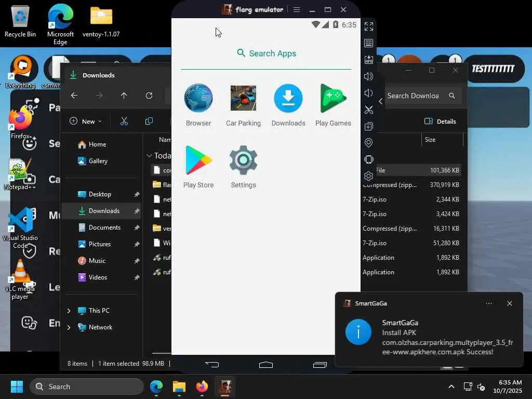
Task: Open emulator settings gear in the sidebar
Action: pos(368,176)
